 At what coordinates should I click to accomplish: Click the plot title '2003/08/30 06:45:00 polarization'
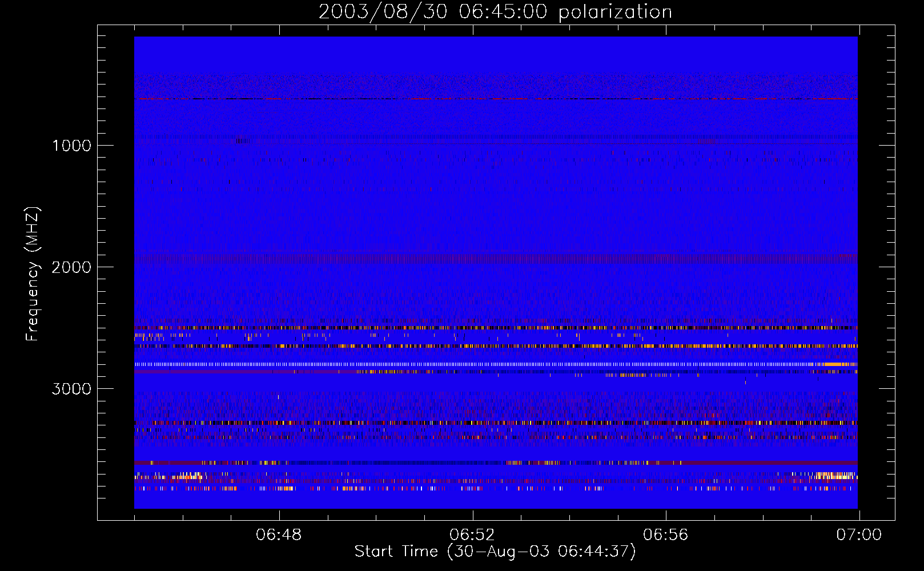tap(495, 12)
